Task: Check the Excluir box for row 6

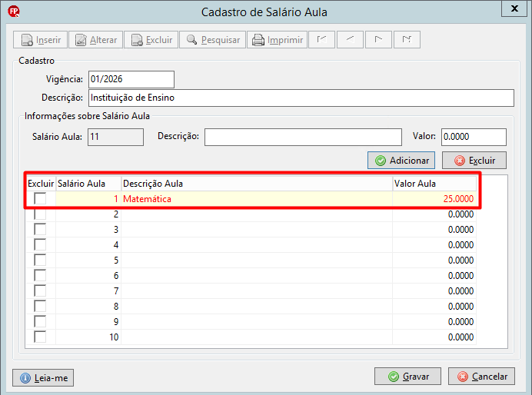Action: tap(40, 275)
